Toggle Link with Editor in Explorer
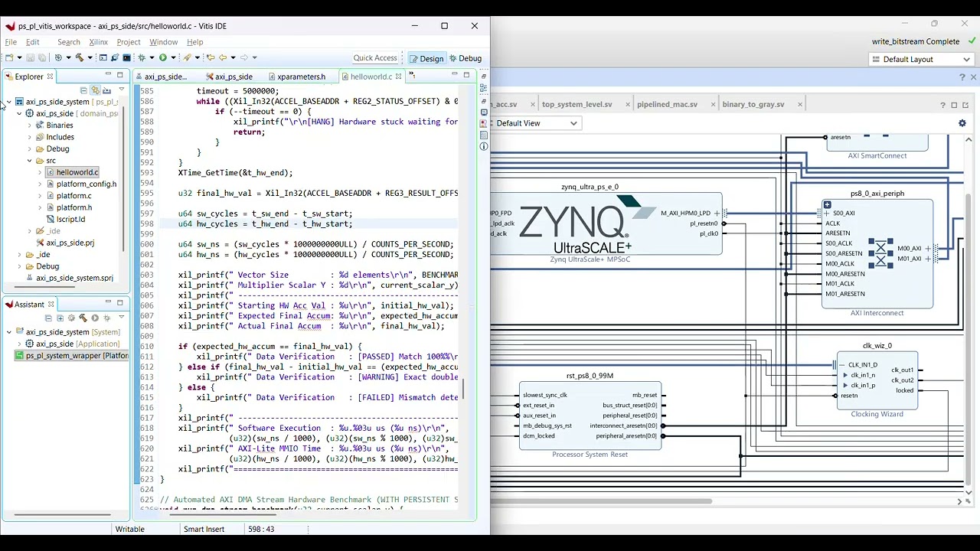Image resolution: width=980 pixels, height=551 pixels. [x=95, y=90]
